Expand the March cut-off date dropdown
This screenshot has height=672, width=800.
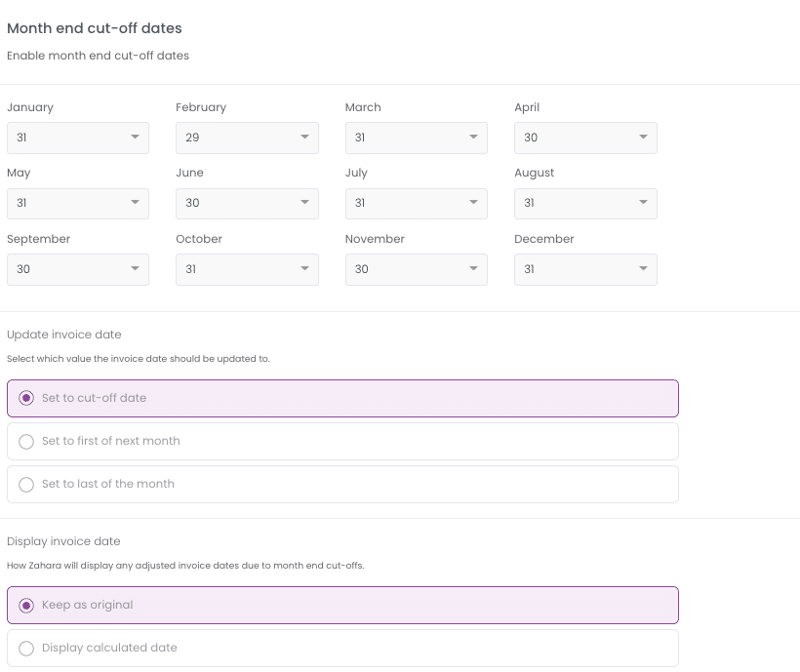(417, 138)
